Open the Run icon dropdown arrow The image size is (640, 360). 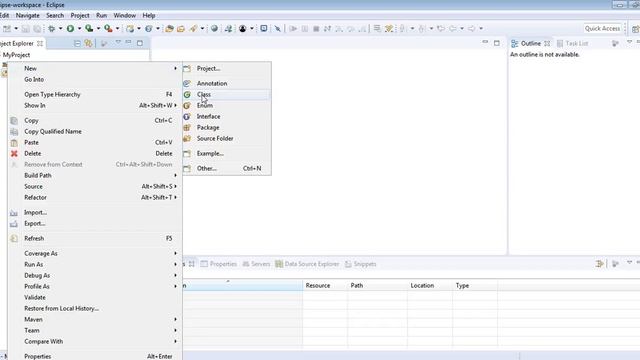(x=79, y=29)
